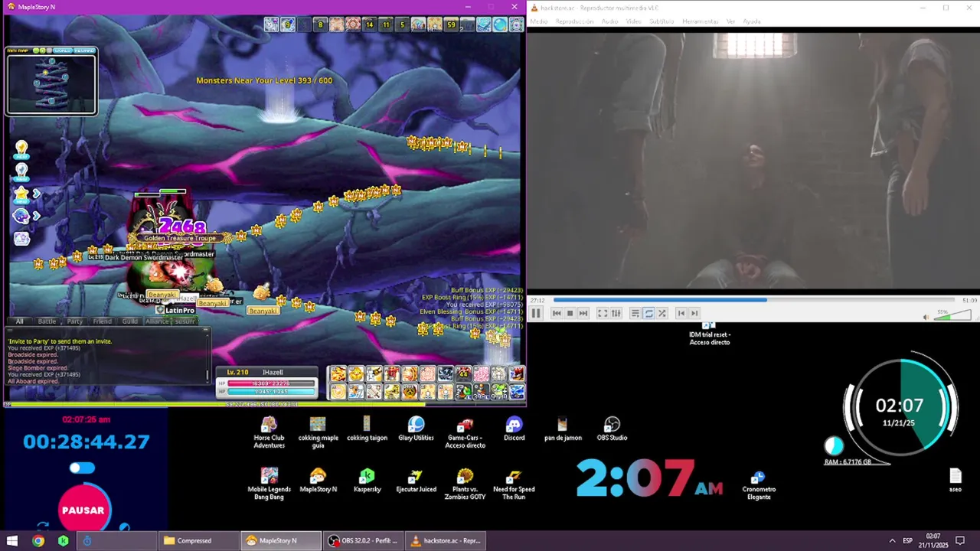Open the notification center in taskbar
980x551 pixels.
pyautogui.click(x=960, y=540)
